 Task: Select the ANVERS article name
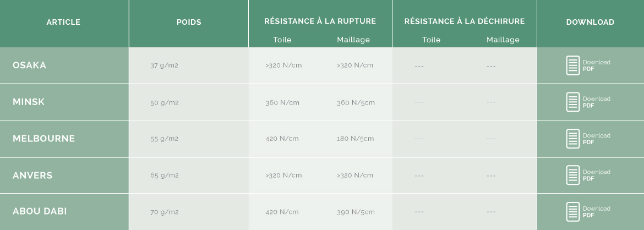pyautogui.click(x=32, y=176)
